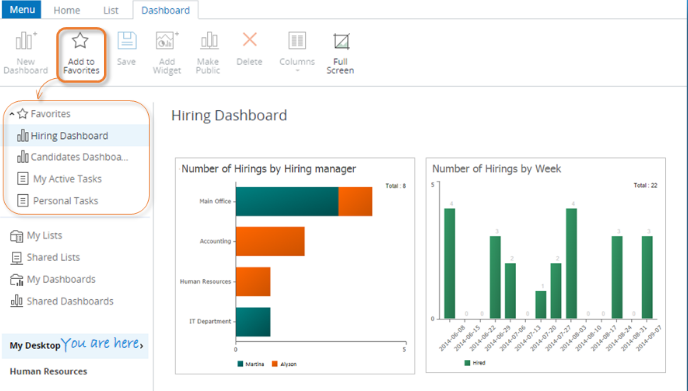This screenshot has height=391, width=688.
Task: Click the Shared Dashboards icon
Action: [x=16, y=301]
